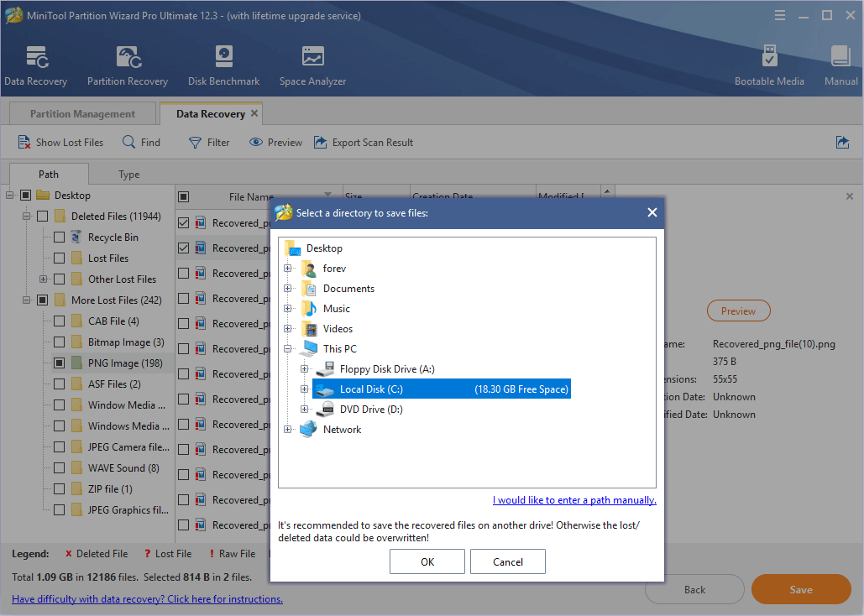864x616 pixels.
Task: Close the preview panel with its X icon
Action: point(850,196)
